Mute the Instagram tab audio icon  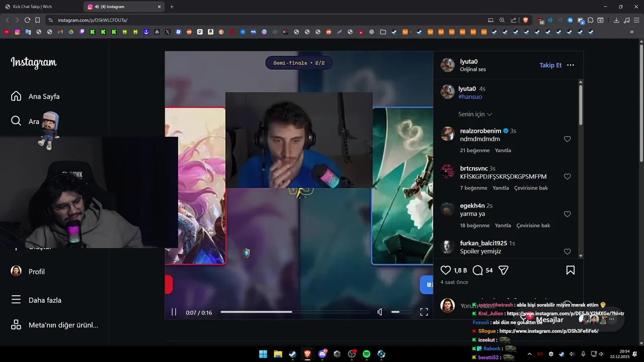click(x=97, y=7)
